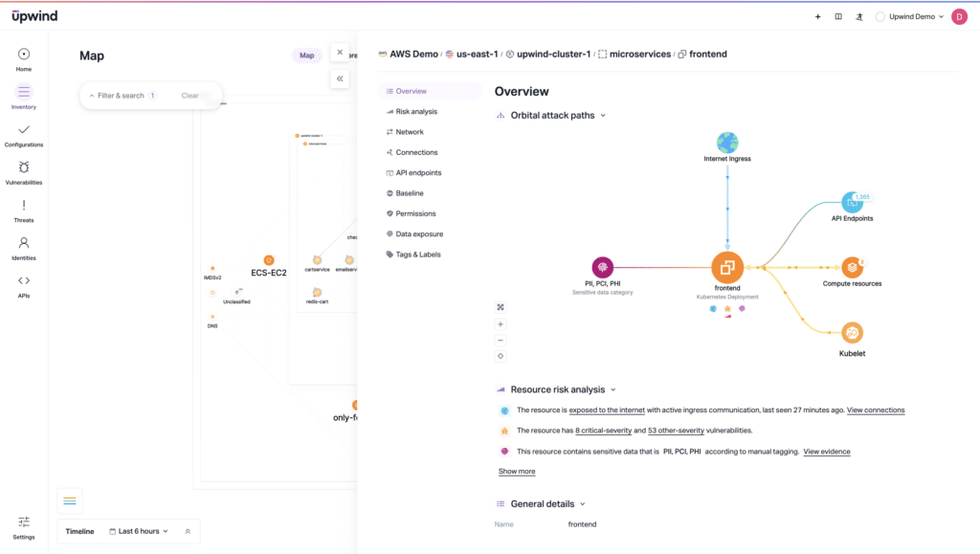Click the Kubelet node
This screenshot has width=980, height=554.
click(x=852, y=333)
